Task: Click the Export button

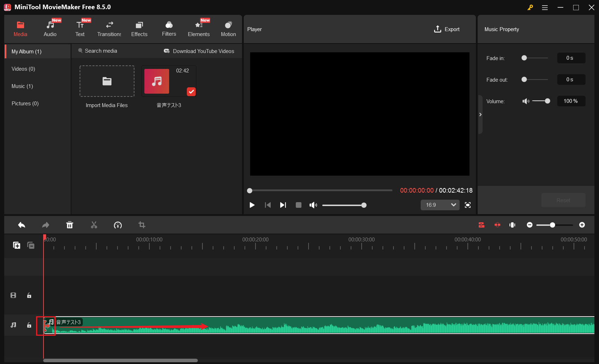Action: pos(447,29)
